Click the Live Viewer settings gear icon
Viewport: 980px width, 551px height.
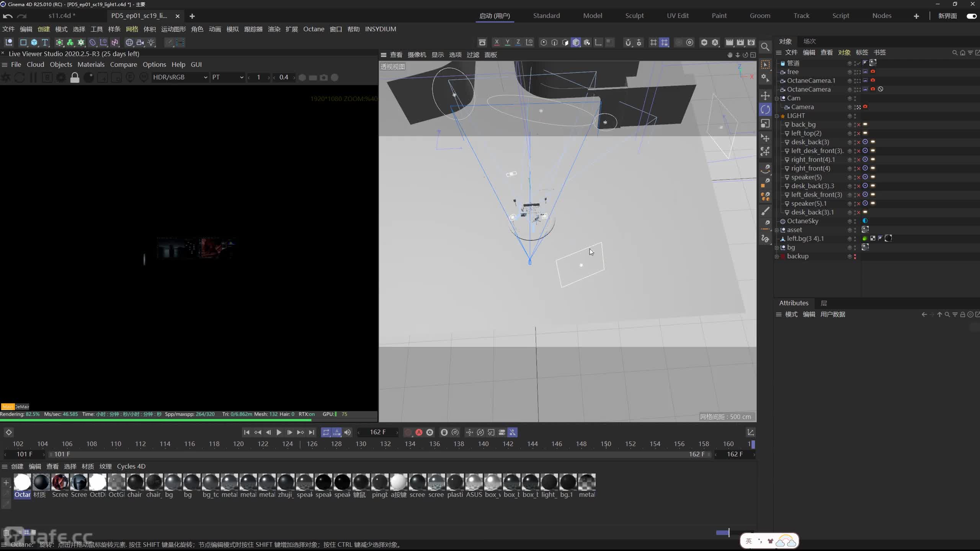(60, 78)
